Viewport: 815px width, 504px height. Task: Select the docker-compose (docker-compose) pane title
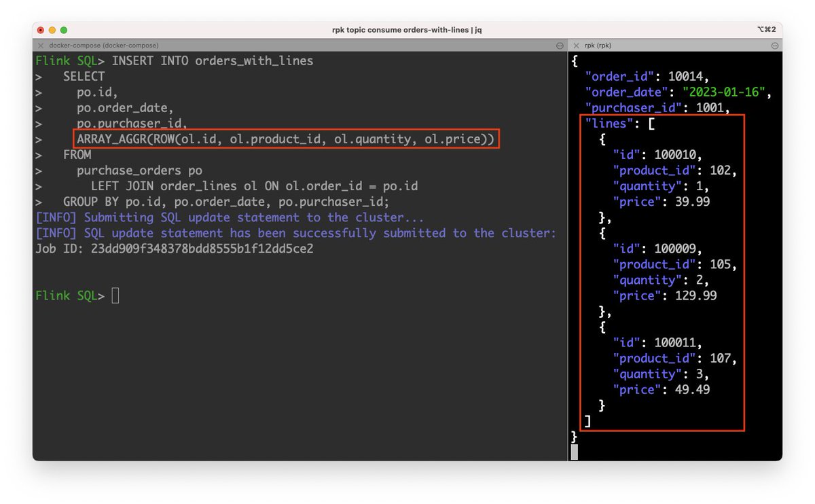(104, 46)
